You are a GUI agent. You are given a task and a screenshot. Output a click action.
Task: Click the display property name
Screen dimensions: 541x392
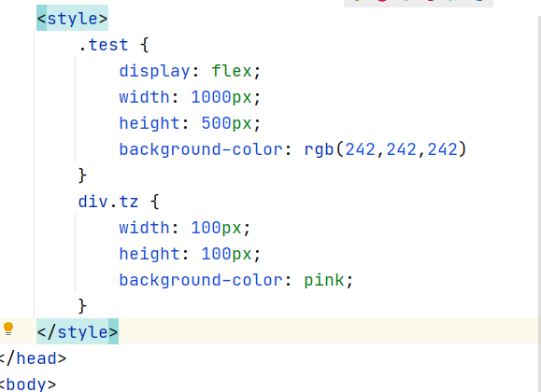(154, 71)
